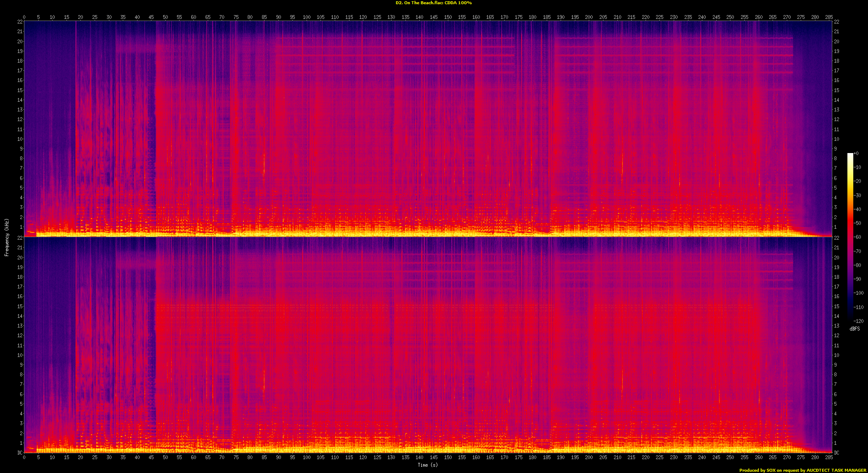Viewport: 868px width, 473px height.
Task: Click the bottom-left '15' kHz frequency tick
Action: tap(20, 307)
